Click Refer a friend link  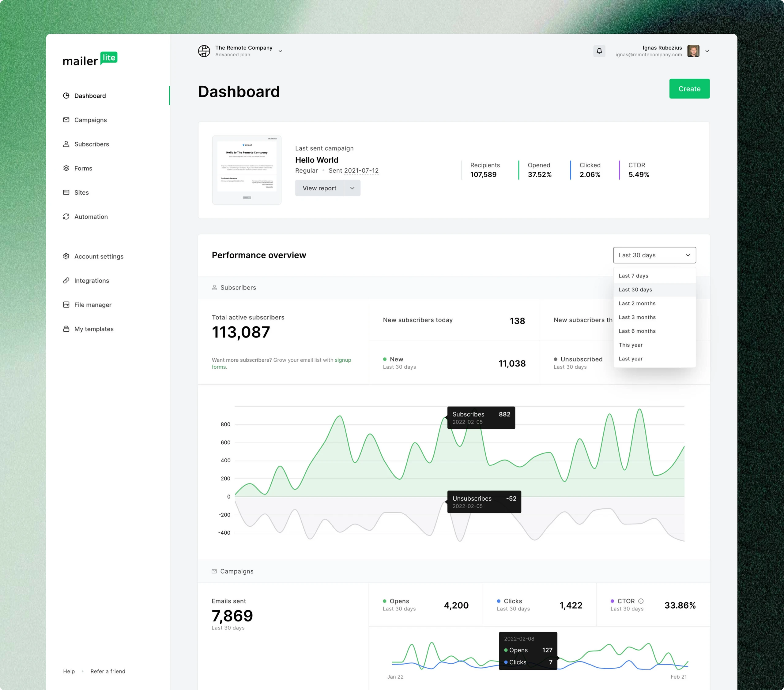pyautogui.click(x=108, y=671)
